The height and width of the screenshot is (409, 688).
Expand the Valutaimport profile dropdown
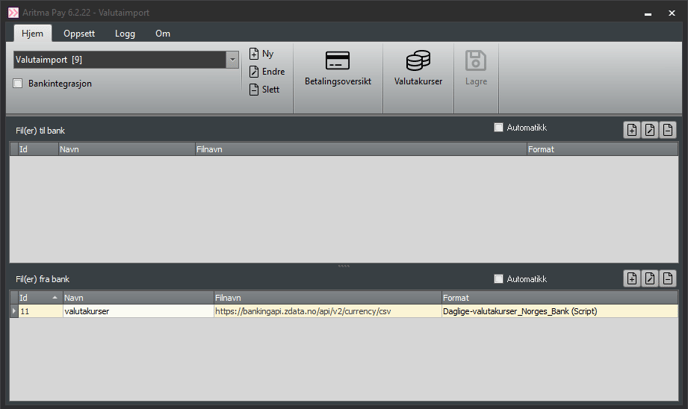click(233, 60)
